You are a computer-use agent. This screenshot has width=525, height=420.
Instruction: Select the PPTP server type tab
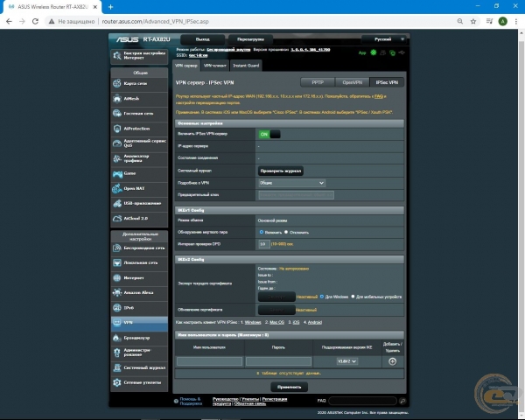click(318, 82)
